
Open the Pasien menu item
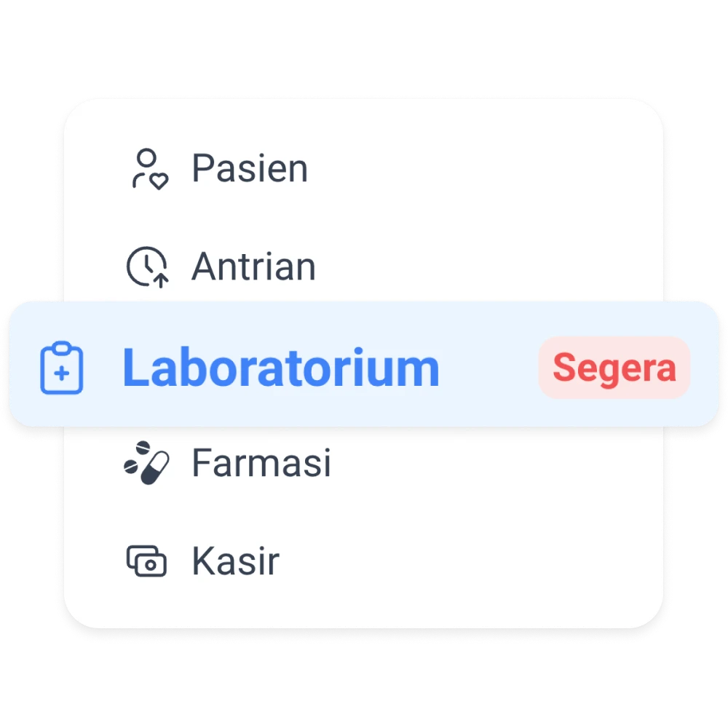363,169
